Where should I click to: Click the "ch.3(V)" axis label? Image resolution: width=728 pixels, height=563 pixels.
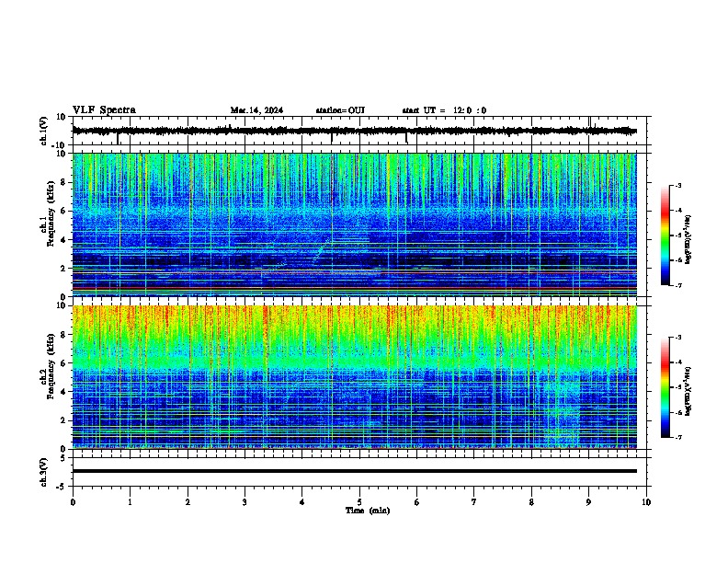tap(44, 472)
